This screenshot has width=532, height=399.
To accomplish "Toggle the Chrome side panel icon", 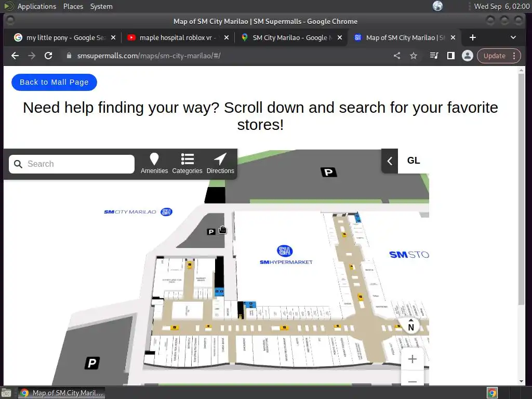I will tap(450, 56).
